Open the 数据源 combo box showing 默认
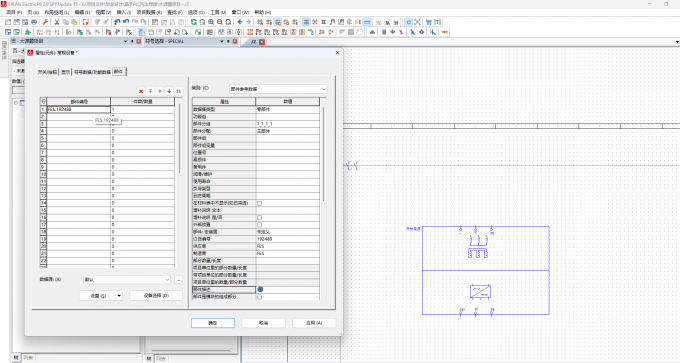 point(127,280)
